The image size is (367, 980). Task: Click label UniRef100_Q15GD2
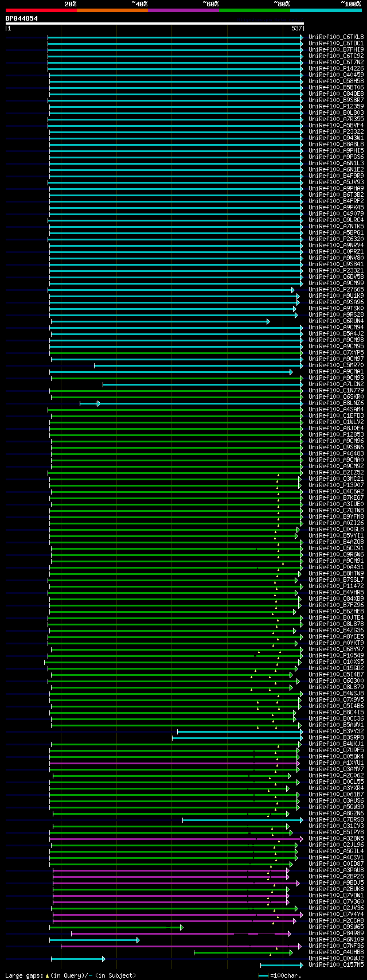(x=336, y=668)
